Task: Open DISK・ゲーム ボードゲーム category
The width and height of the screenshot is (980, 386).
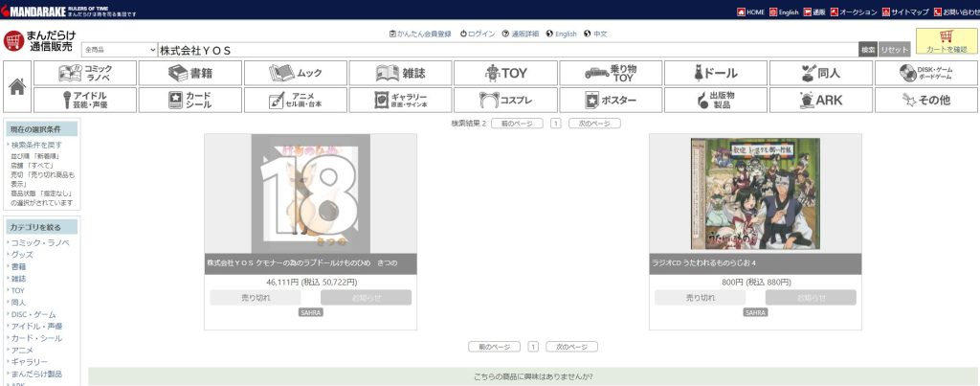Action: (926, 73)
